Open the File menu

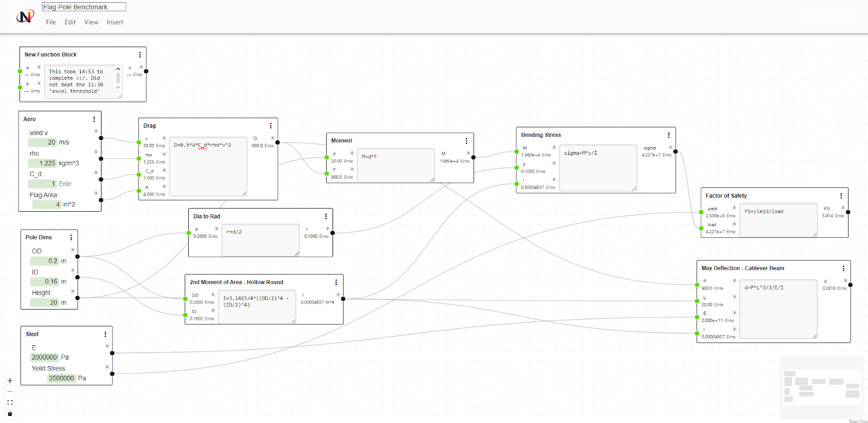51,22
